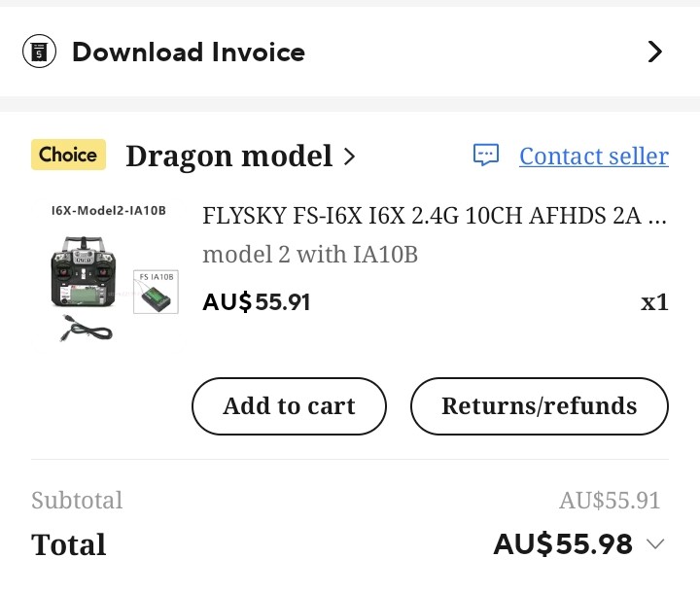Expand the Dragon model store chevron
The image size is (700, 593).
(x=350, y=157)
